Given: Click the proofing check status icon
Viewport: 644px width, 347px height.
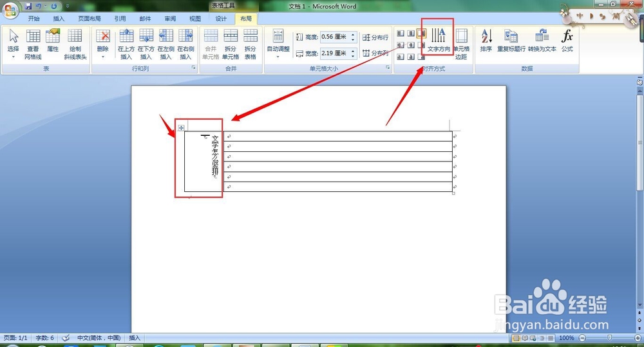Looking at the screenshot, I should click(x=66, y=338).
